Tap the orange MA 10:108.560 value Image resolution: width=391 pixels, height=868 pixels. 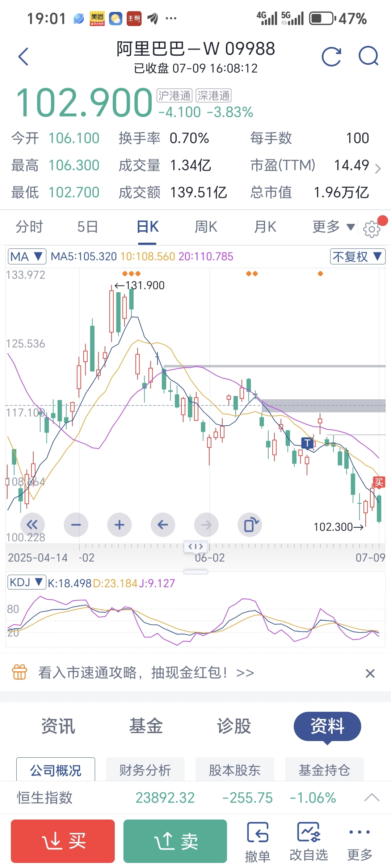148,256
